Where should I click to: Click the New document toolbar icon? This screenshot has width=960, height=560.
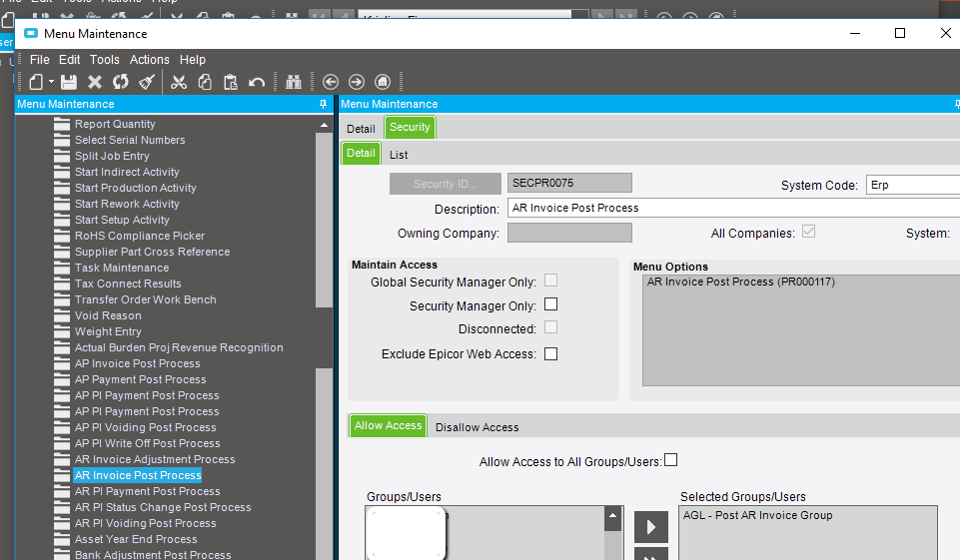[36, 82]
